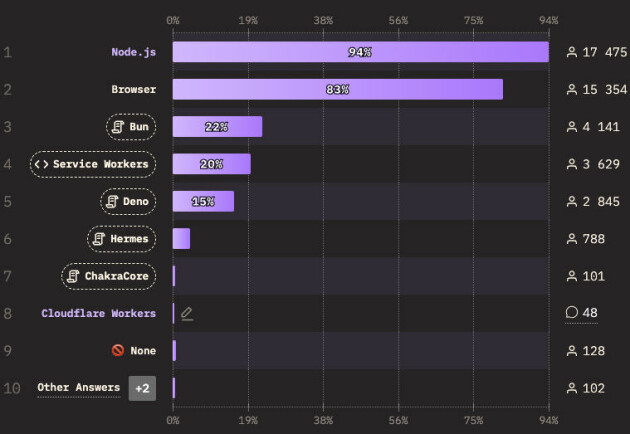
Task: Click the prohibited icon beside None
Action: point(118,350)
